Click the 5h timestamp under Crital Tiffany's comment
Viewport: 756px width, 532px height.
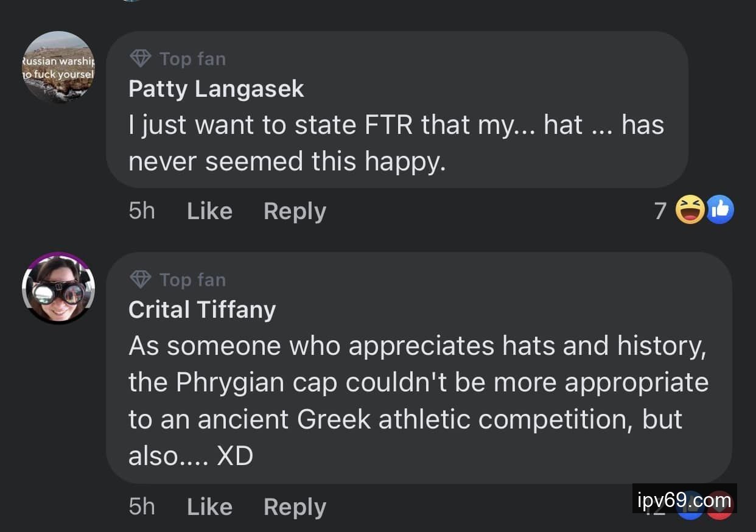[142, 506]
